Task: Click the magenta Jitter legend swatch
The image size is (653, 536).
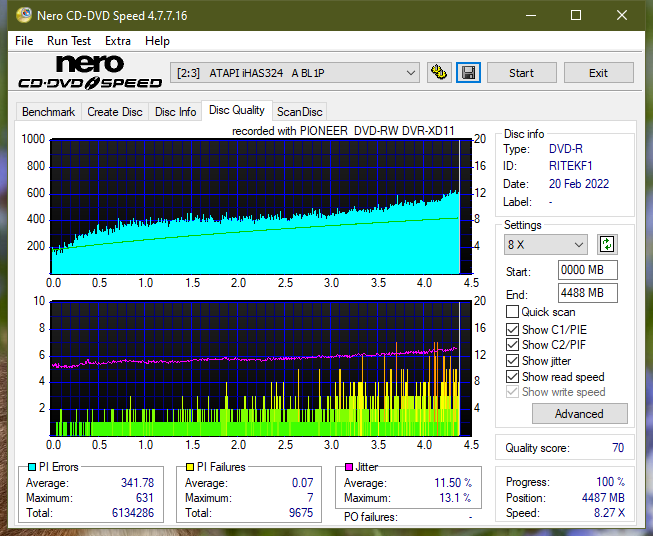Action: click(x=349, y=467)
